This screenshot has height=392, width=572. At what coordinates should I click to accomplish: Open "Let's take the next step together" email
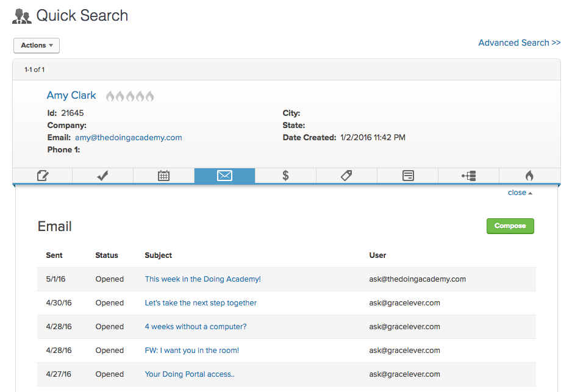201,303
